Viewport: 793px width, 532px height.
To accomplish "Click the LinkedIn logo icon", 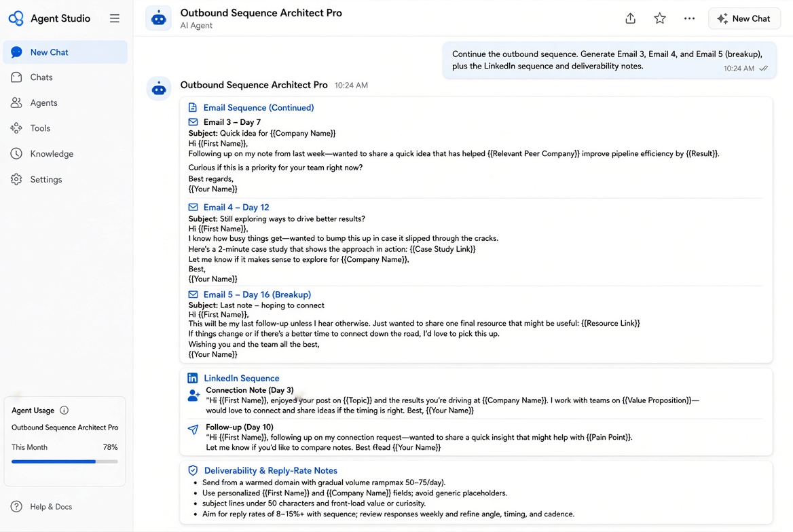I will pos(193,378).
